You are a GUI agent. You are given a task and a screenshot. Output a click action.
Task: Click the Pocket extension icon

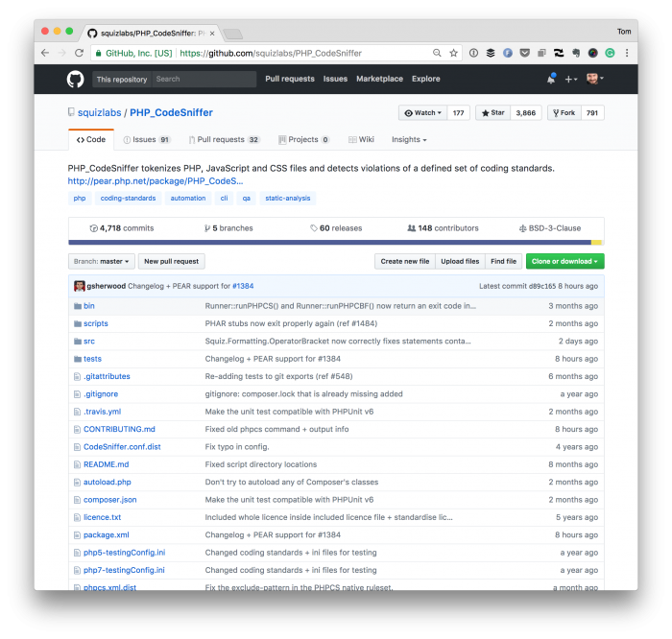pyautogui.click(x=524, y=53)
